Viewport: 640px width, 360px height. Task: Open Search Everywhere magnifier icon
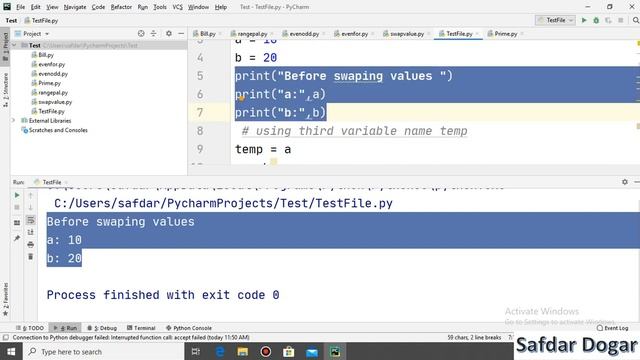coord(636,20)
